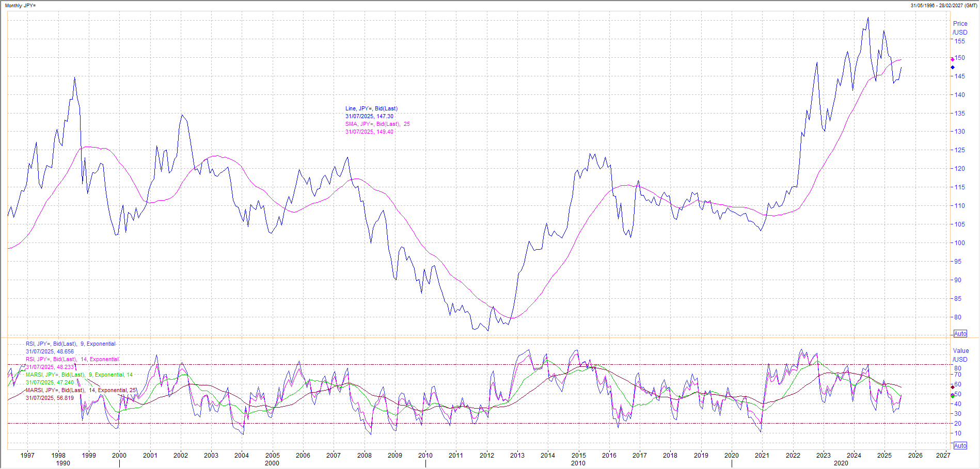Screen dimensions: 980x469
Task: Click the 150 price axis label
Action: pyautogui.click(x=959, y=58)
